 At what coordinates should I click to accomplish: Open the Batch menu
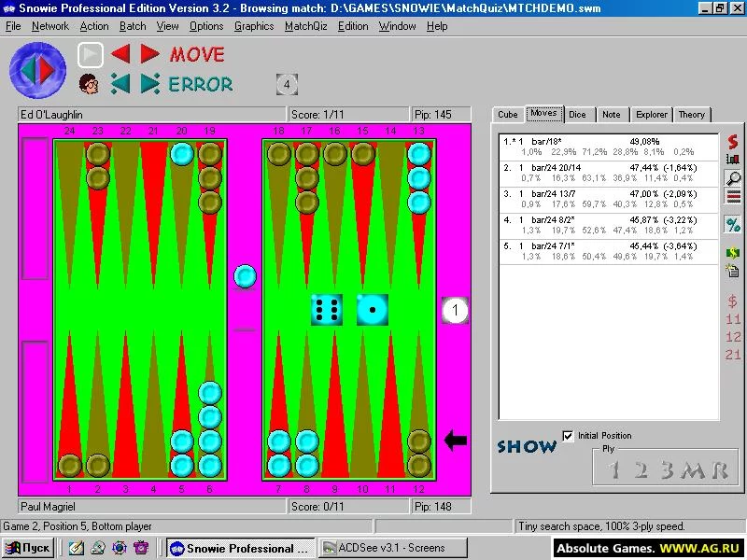pos(133,26)
